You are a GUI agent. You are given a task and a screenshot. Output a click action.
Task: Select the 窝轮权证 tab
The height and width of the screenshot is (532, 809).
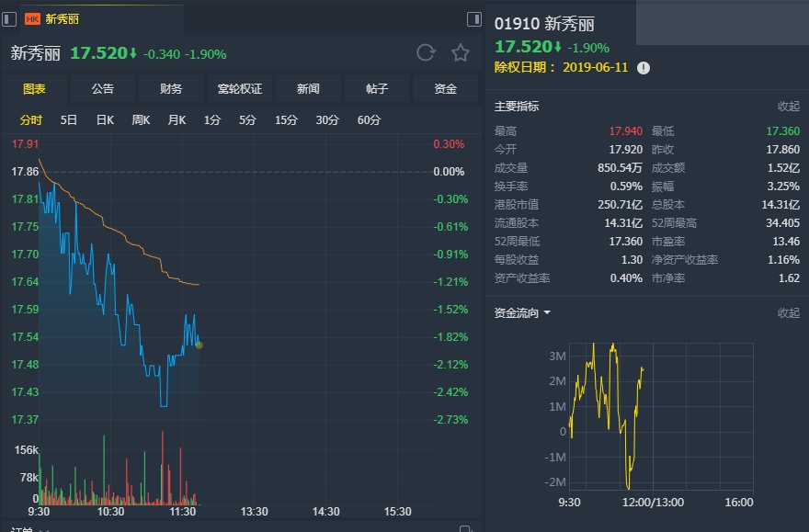pos(240,89)
